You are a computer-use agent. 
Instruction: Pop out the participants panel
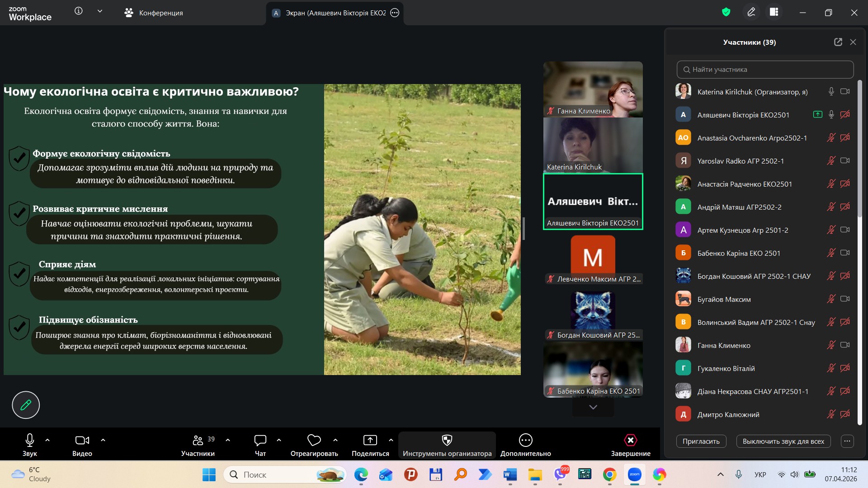(x=838, y=42)
